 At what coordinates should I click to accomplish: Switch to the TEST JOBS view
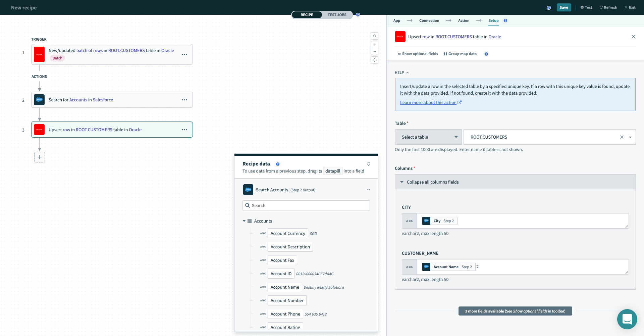[337, 15]
